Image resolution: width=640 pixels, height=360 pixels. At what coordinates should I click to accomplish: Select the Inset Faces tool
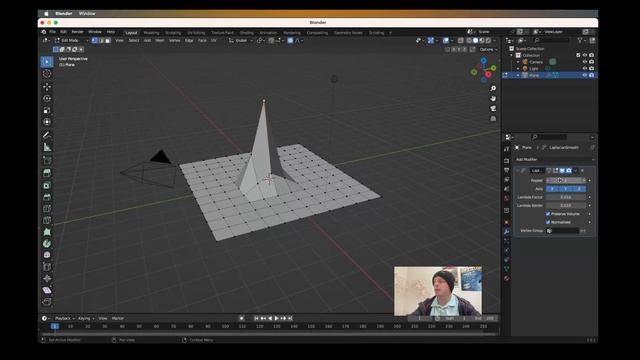click(x=47, y=185)
